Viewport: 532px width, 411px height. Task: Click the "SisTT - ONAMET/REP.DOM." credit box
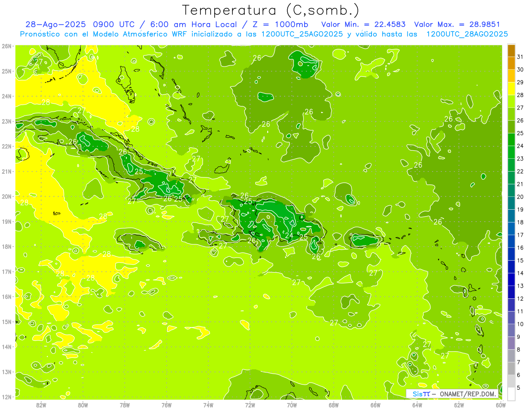pyautogui.click(x=452, y=393)
